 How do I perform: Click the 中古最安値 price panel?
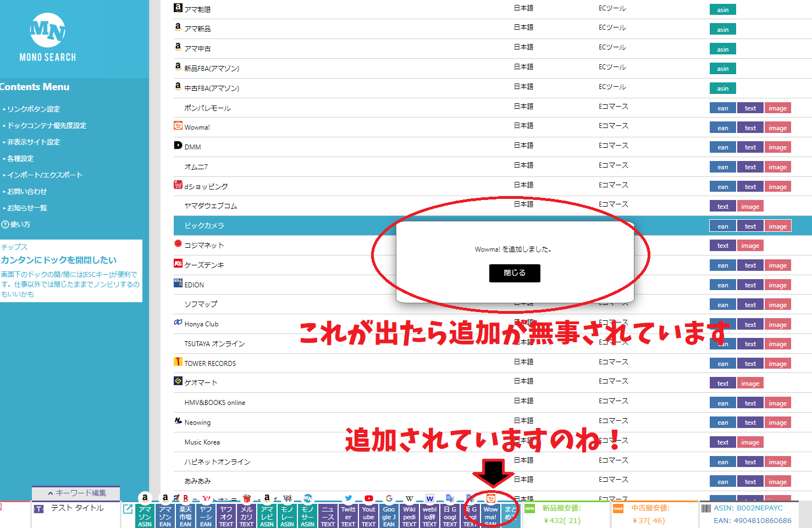(654, 515)
